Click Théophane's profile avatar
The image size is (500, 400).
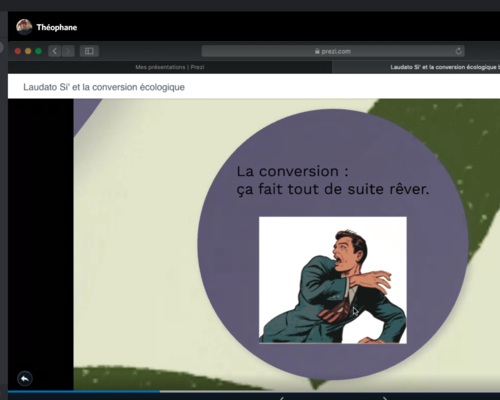24,27
